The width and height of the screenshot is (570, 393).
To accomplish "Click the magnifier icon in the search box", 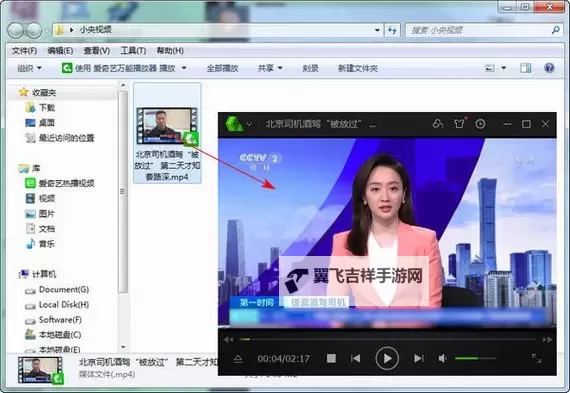I will tap(555, 30).
